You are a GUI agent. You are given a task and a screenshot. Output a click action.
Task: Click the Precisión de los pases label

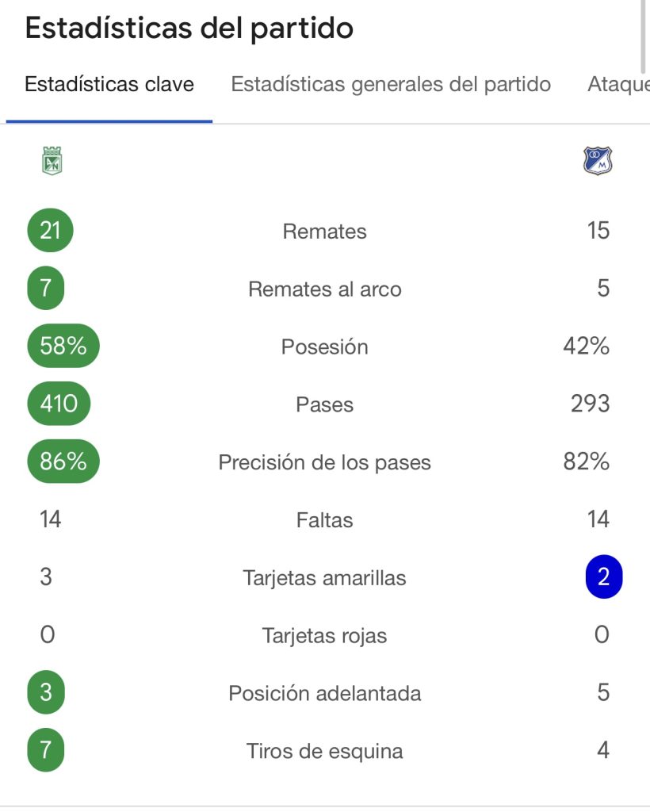tap(325, 463)
